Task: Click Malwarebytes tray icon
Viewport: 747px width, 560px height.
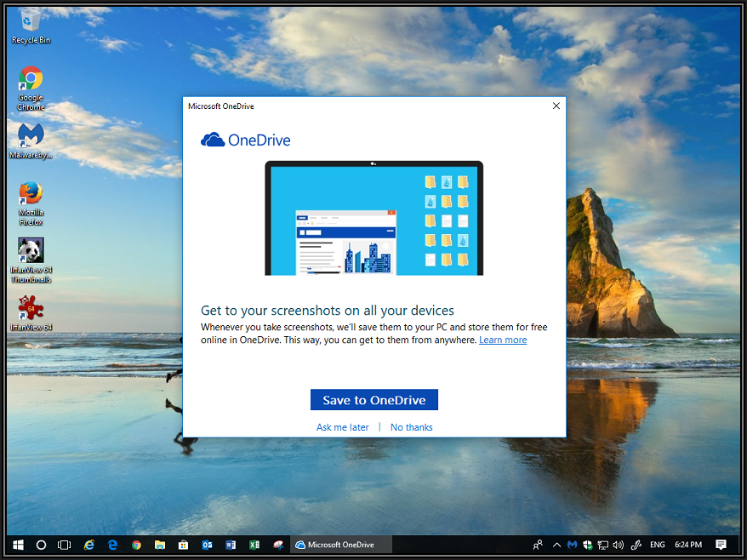Action: 572,545
